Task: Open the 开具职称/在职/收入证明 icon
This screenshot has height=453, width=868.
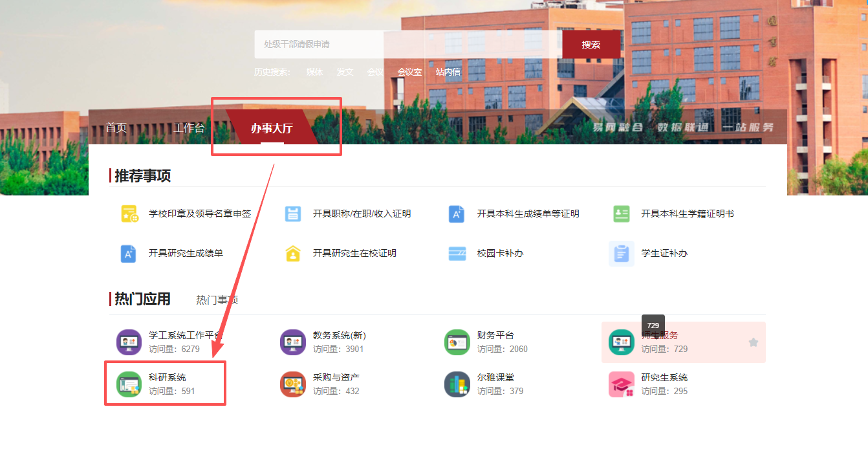Action: tap(293, 214)
